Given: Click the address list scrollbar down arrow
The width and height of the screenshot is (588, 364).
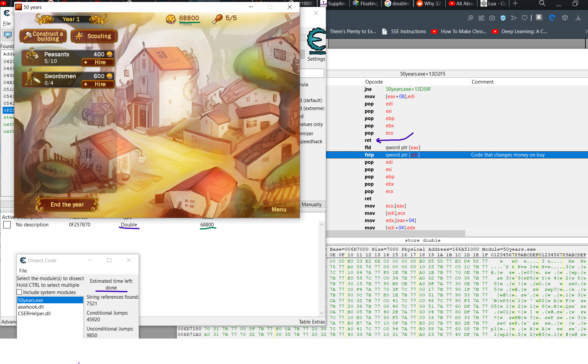Looking at the screenshot, I should click(321, 313).
